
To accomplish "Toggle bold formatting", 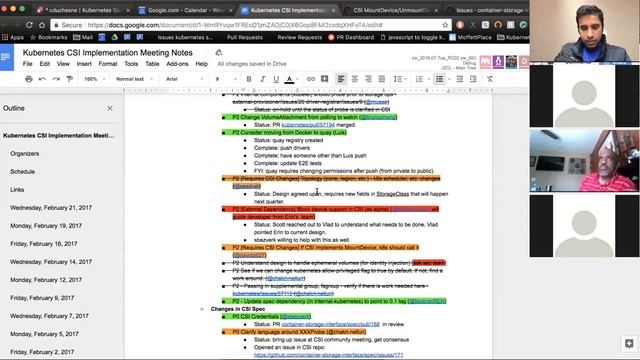I will (x=249, y=79).
